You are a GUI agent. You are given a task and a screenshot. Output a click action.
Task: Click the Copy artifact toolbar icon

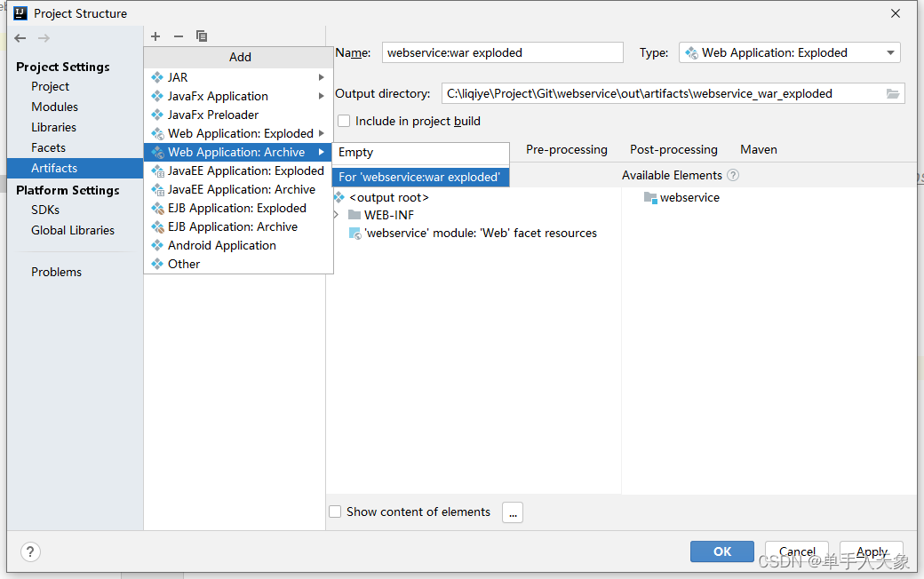202,36
